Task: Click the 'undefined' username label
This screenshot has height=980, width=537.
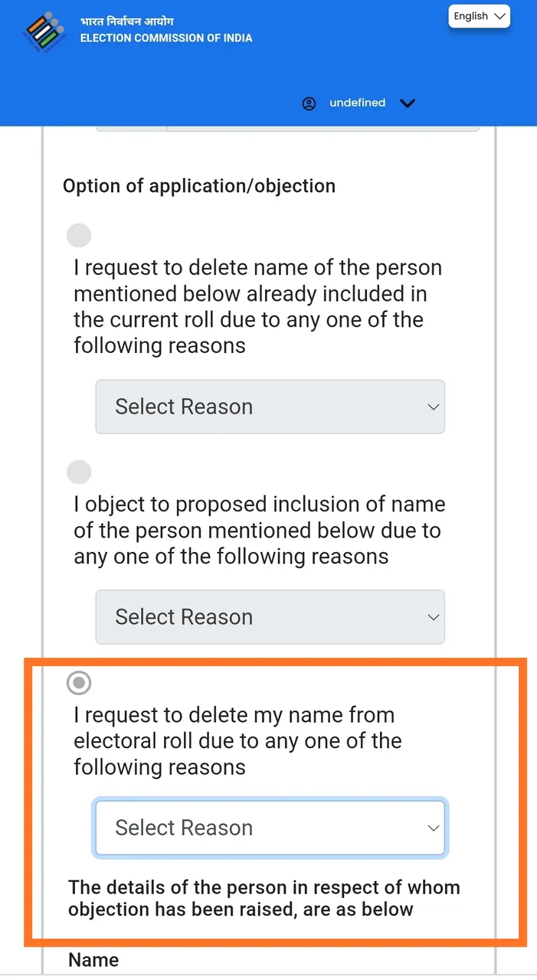Action: (x=357, y=103)
